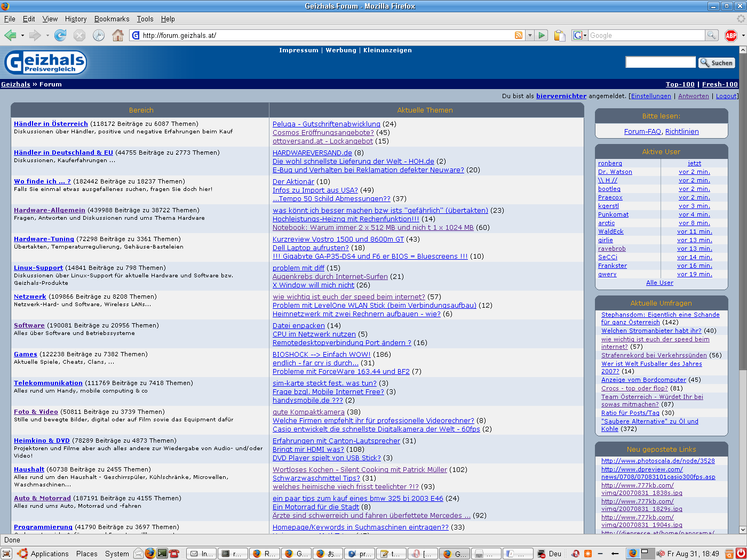Image resolution: width=747 pixels, height=560 pixels.
Task: Open the Ubuntu logo Applications icon
Action: tap(22, 554)
